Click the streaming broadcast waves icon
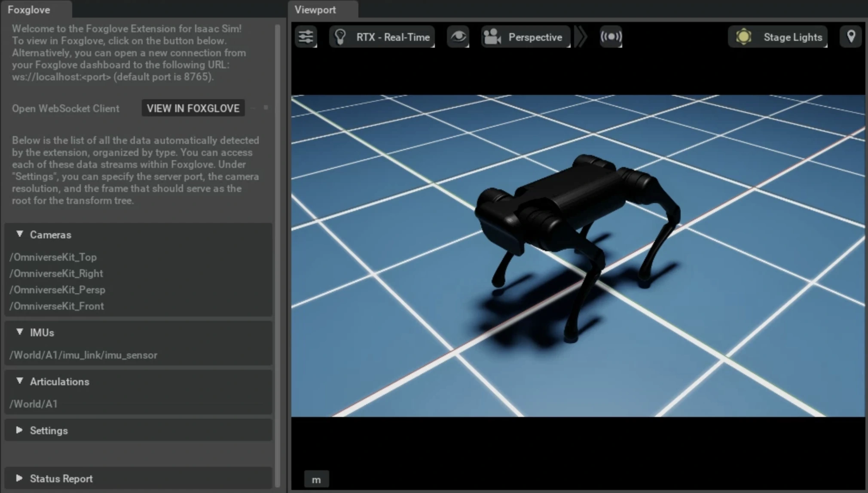 611,37
